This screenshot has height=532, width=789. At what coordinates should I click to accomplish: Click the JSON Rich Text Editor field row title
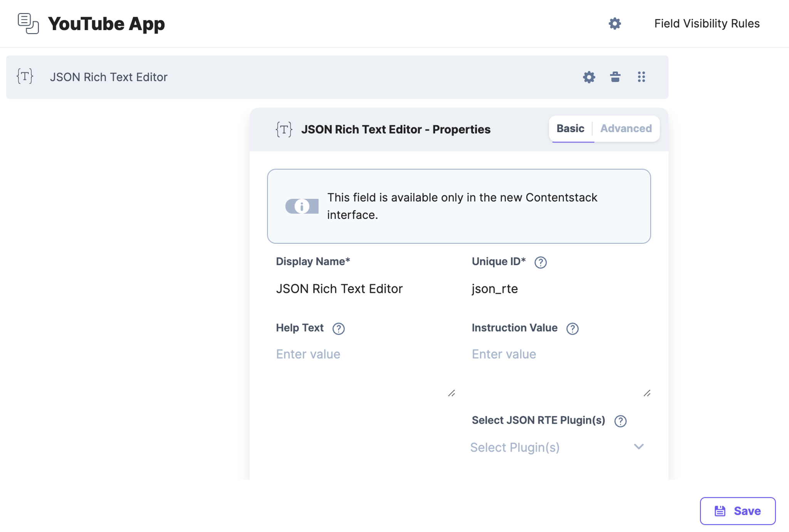pyautogui.click(x=109, y=77)
